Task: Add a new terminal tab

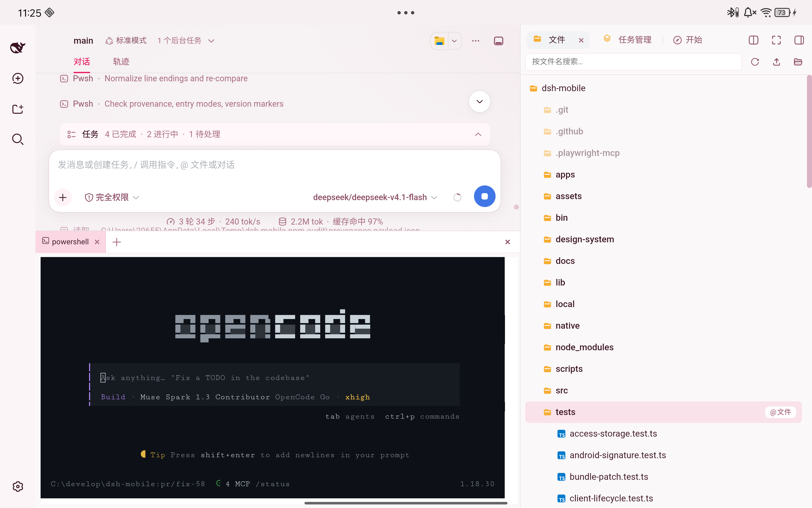Action: pos(117,242)
